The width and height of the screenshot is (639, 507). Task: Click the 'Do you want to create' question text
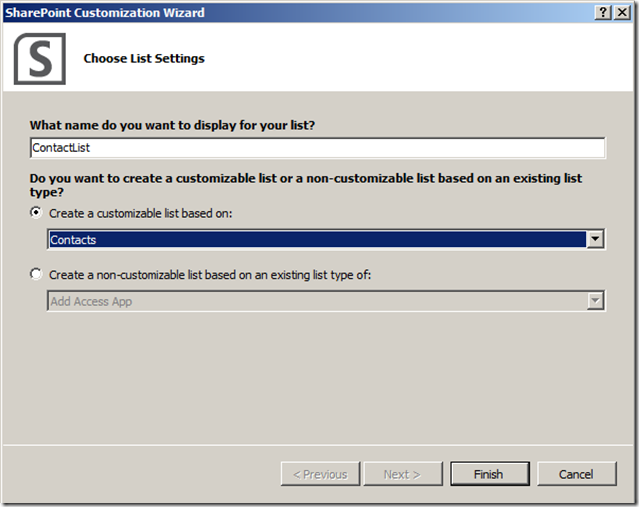point(306,184)
